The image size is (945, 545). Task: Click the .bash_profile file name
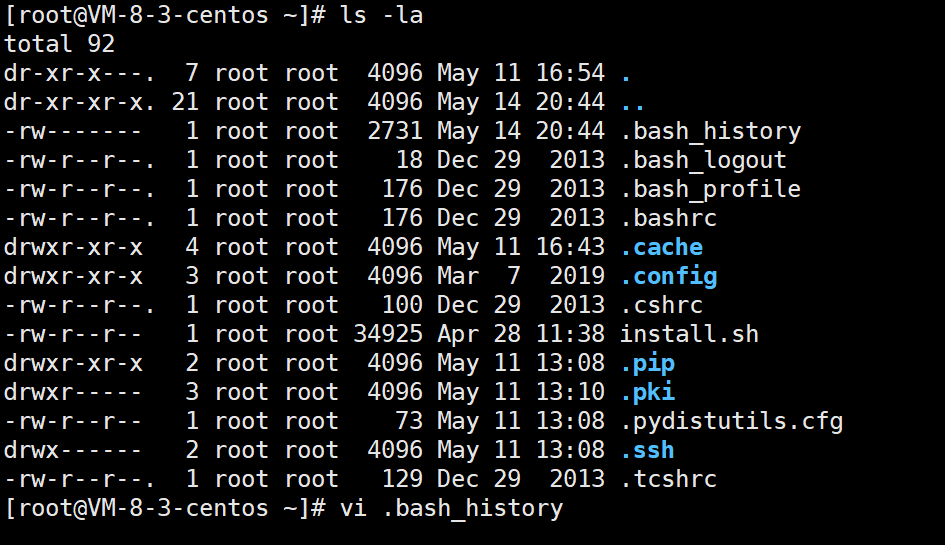pos(710,189)
